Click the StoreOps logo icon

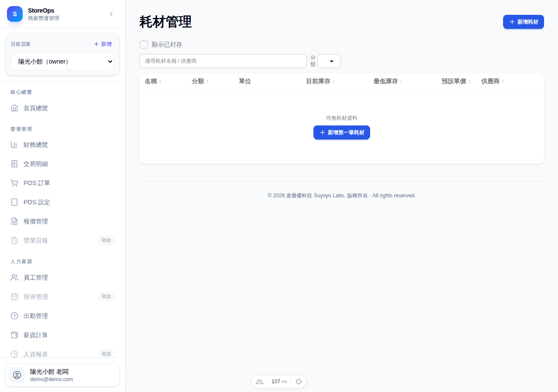tap(15, 14)
